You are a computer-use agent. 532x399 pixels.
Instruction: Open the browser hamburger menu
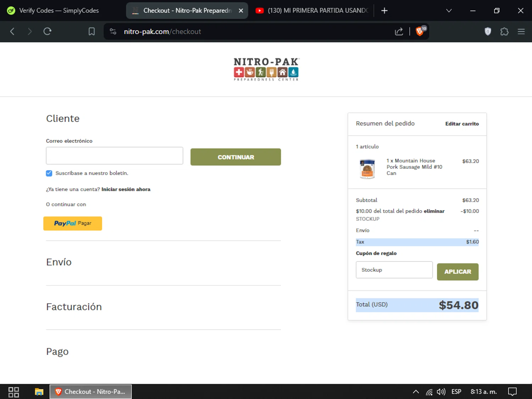point(521,32)
